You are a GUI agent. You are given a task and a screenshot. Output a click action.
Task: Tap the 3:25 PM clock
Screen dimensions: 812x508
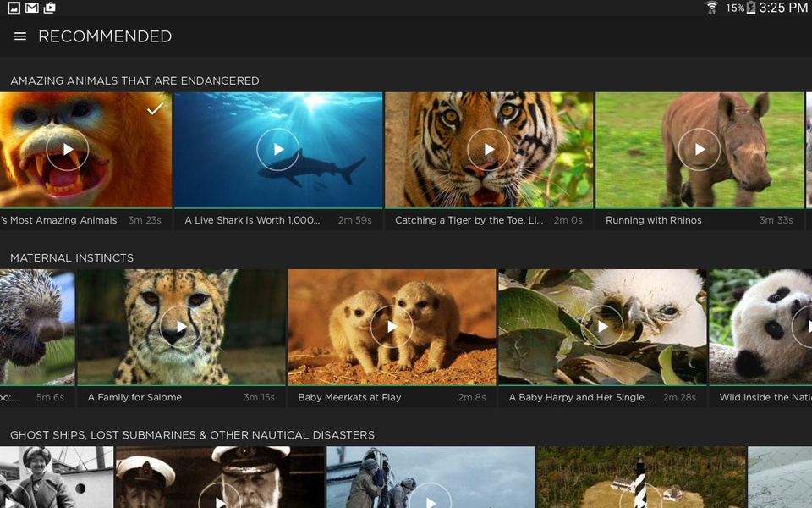click(x=783, y=8)
